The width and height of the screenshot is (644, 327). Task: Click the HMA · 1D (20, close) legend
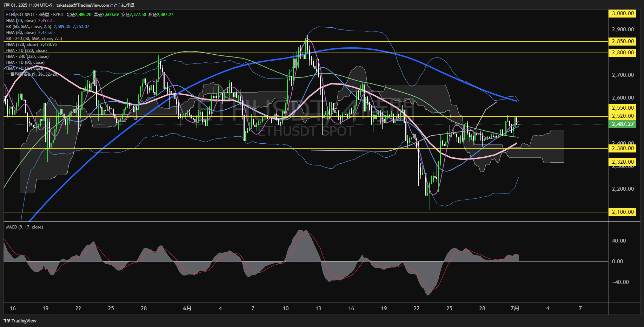tap(25, 68)
